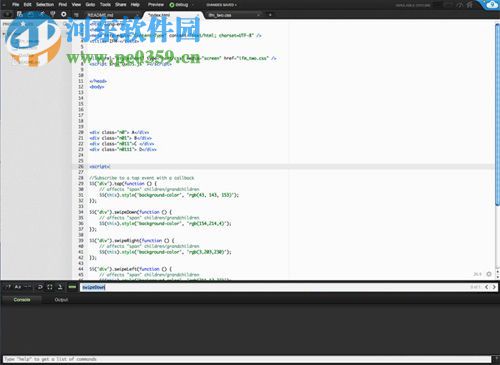Image resolution: width=500 pixels, height=365 pixels.
Task: Toggle wrap around search option
Action: point(40,287)
